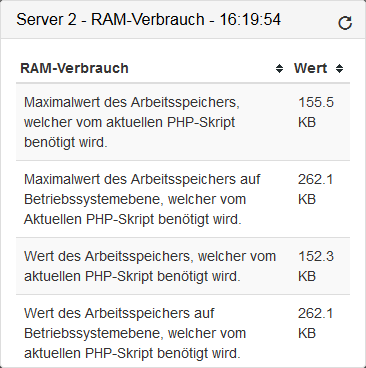The width and height of the screenshot is (366, 368).
Task: Refresh the Server 2 RAM-Verbrauch panel
Action: [345, 23]
